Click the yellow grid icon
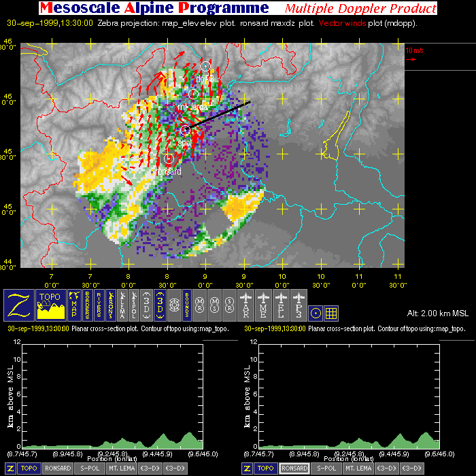This screenshot has width=476, height=476. 331,313
